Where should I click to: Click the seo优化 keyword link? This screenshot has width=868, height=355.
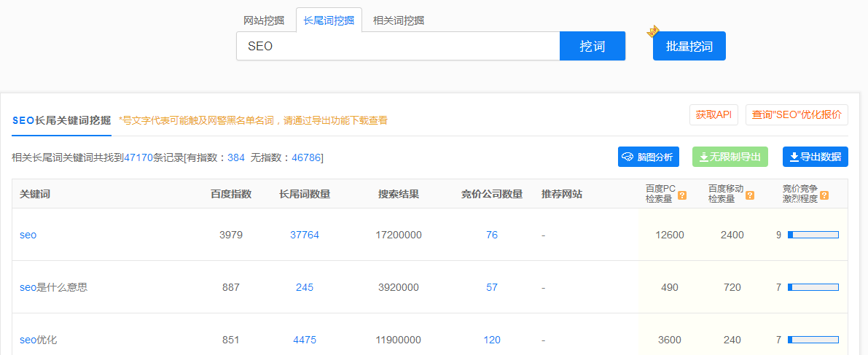click(x=38, y=340)
